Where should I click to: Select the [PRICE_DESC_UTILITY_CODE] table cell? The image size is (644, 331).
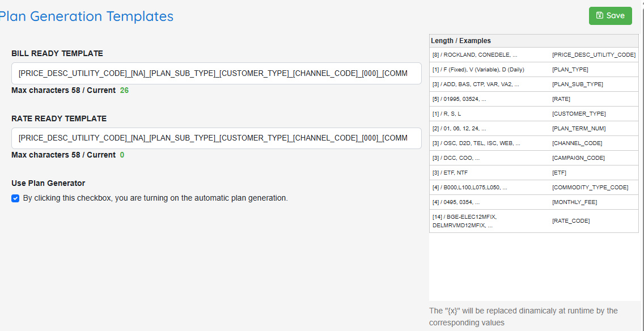coord(594,54)
